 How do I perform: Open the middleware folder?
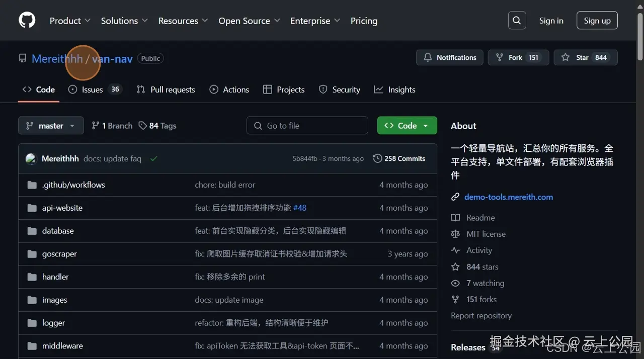coord(62,346)
